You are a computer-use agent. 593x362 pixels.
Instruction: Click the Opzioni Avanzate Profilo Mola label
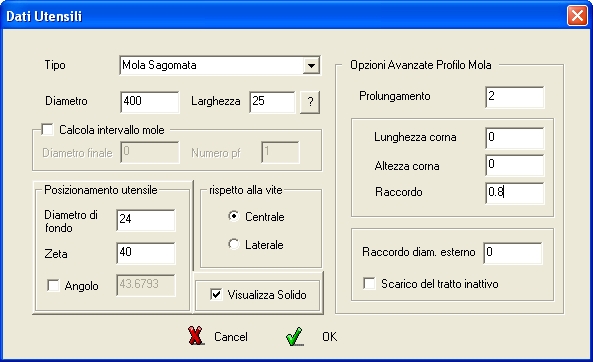coord(421,65)
